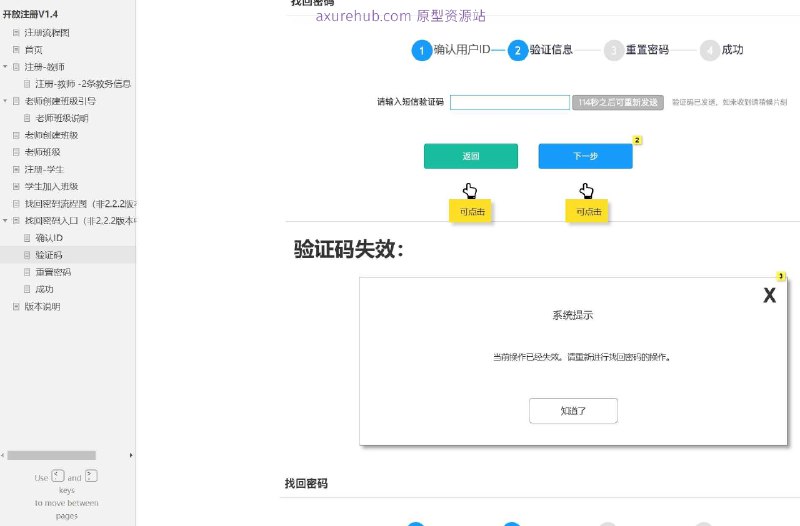Select the 找回密码入口 page row
Screen dimensions: 800x526
(80, 221)
